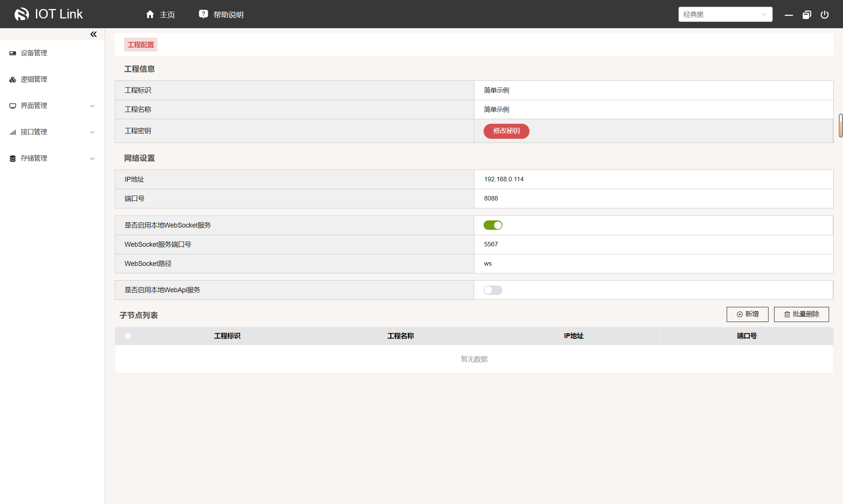This screenshot has height=504, width=843.
Task: Click the 暂无数据 placeholder text
Action: [x=474, y=359]
